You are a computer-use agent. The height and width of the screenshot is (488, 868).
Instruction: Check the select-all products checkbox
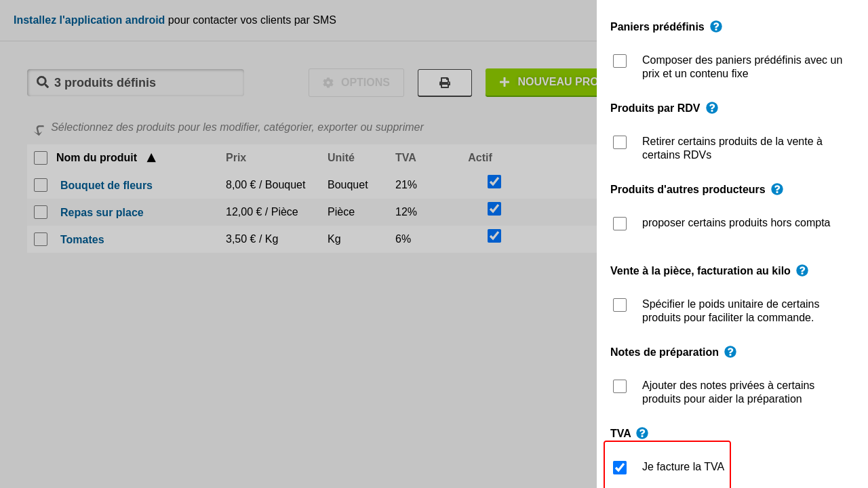point(41,158)
